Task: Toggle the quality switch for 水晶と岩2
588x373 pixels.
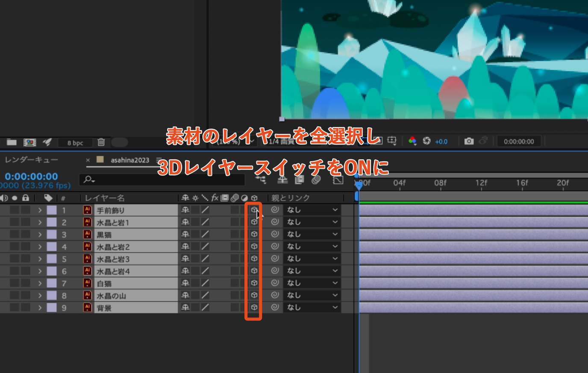Action: tap(206, 246)
